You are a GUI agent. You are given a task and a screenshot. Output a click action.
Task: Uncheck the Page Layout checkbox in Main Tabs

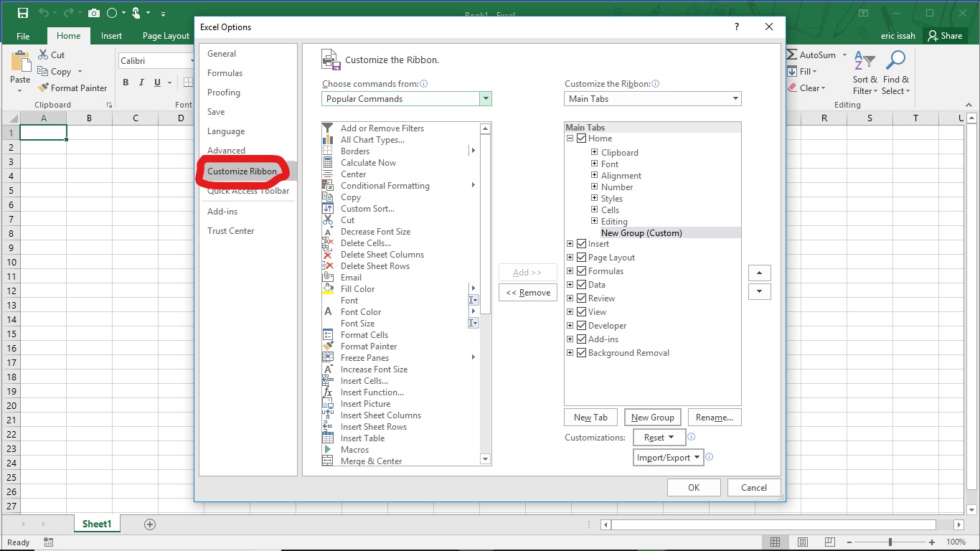[x=582, y=258]
